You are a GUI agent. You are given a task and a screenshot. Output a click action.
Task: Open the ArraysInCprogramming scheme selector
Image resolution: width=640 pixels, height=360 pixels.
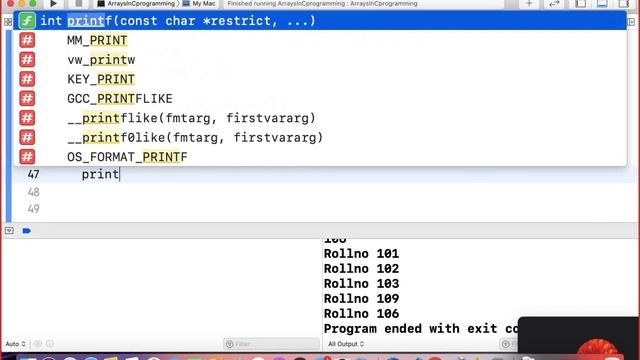pyautogui.click(x=136, y=3)
